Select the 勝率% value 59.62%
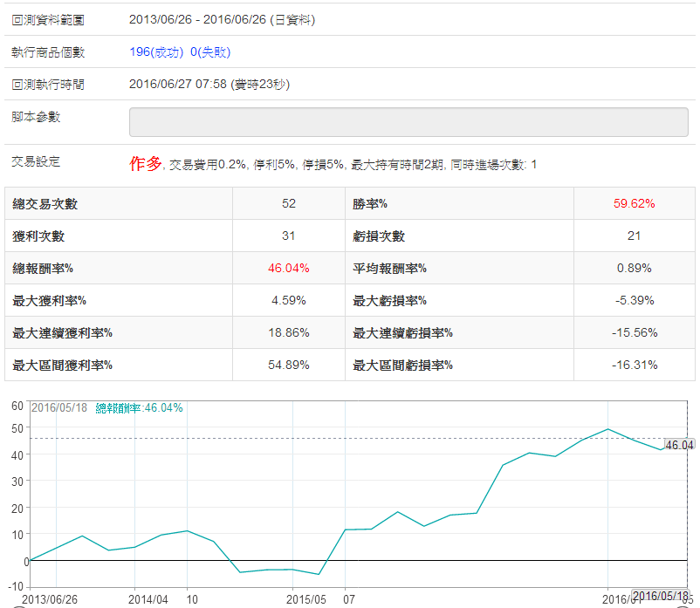700x608 pixels. click(634, 203)
